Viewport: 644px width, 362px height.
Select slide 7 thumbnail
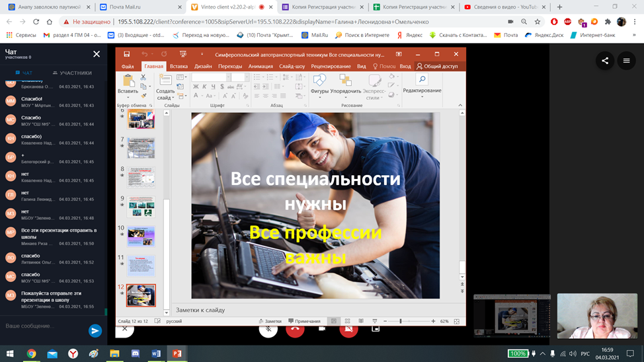click(x=141, y=148)
